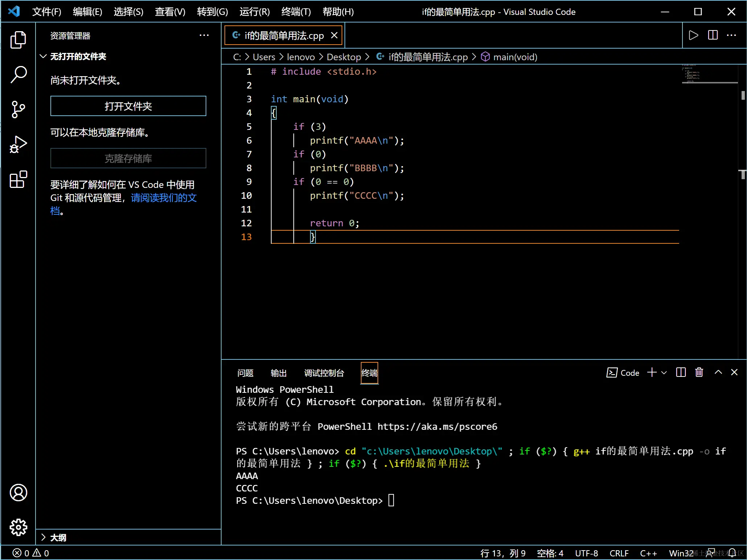Image resolution: width=747 pixels, height=560 pixels.
Task: Click the Run Code play button
Action: tap(693, 35)
